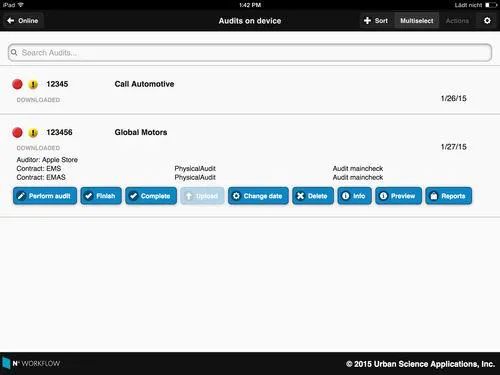Image resolution: width=500 pixels, height=375 pixels.
Task: Focus the Search Audits field
Action: click(250, 53)
